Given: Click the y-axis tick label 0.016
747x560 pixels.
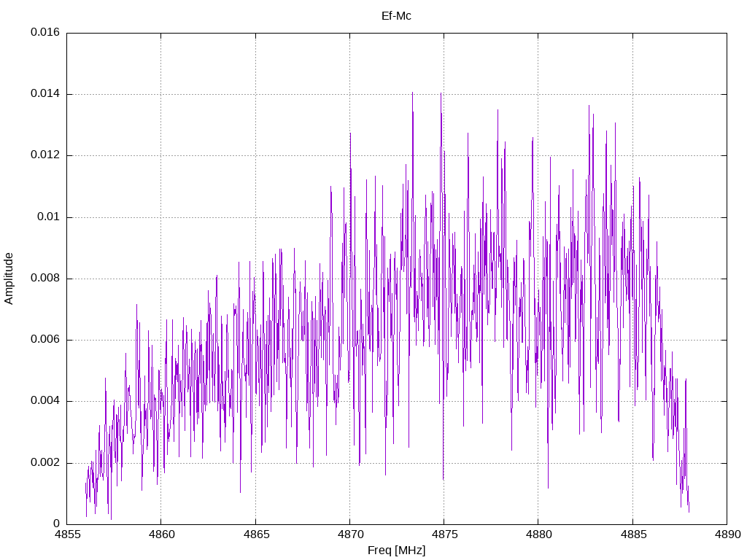Looking at the screenshot, I should [x=45, y=32].
